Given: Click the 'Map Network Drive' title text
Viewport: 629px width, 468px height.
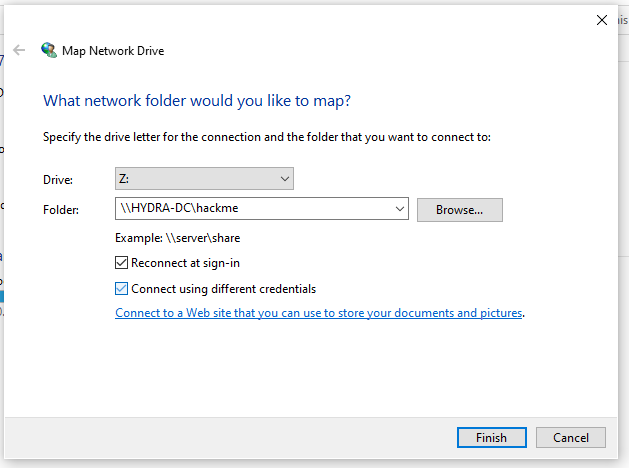Looking at the screenshot, I should (x=113, y=51).
